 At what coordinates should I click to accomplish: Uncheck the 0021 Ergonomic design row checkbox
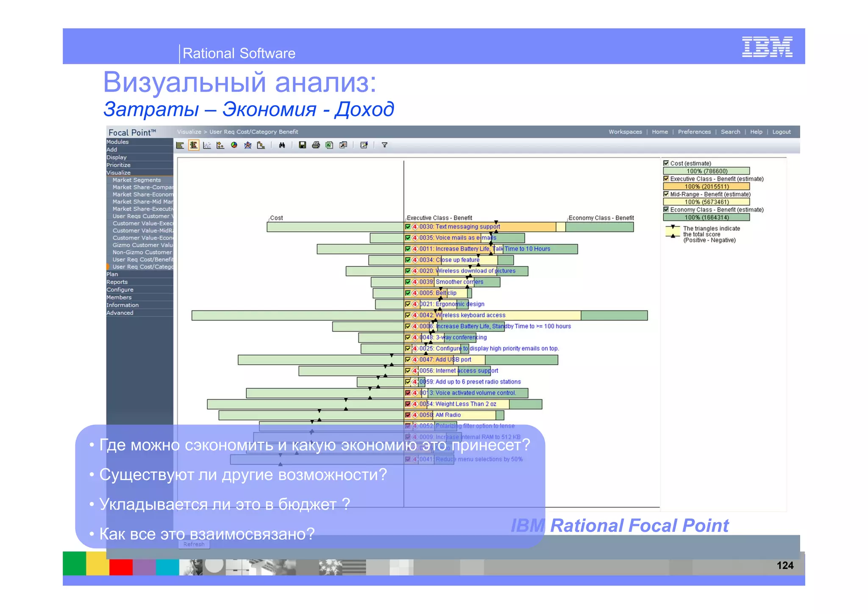point(408,304)
